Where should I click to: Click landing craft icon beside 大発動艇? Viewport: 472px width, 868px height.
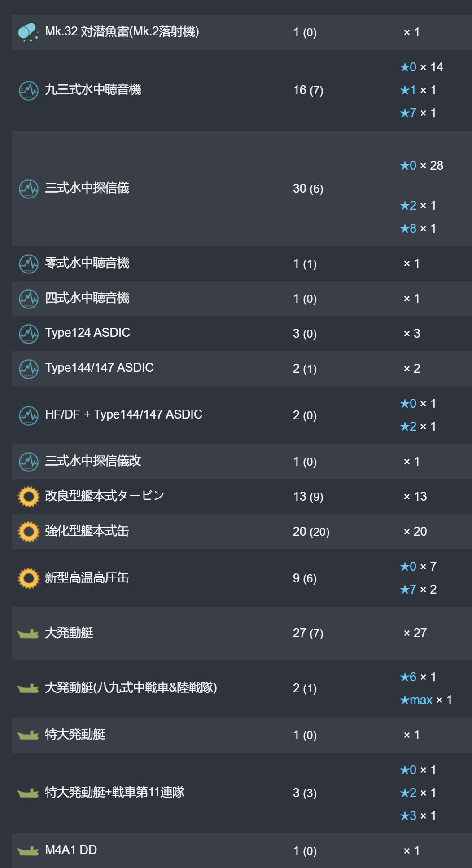28,634
